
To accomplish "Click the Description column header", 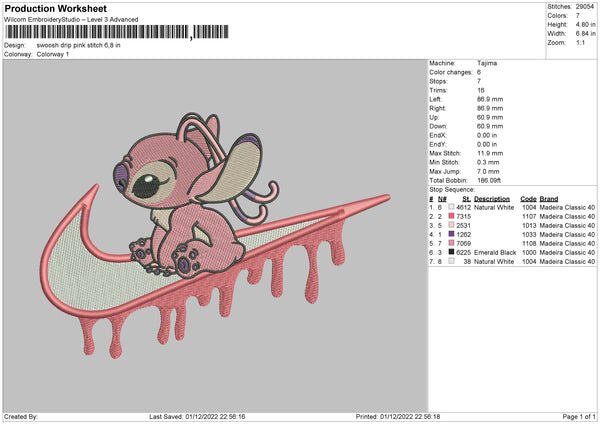I will 495,198.
